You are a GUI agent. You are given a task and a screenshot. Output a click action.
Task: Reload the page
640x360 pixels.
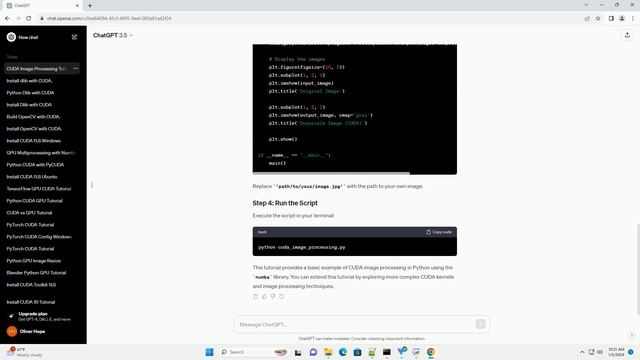29,18
